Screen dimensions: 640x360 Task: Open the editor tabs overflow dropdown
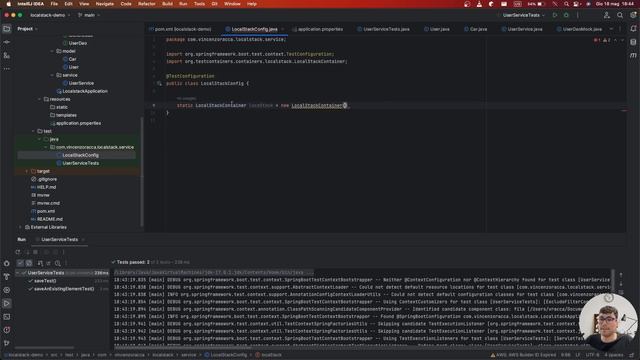[x=611, y=29]
